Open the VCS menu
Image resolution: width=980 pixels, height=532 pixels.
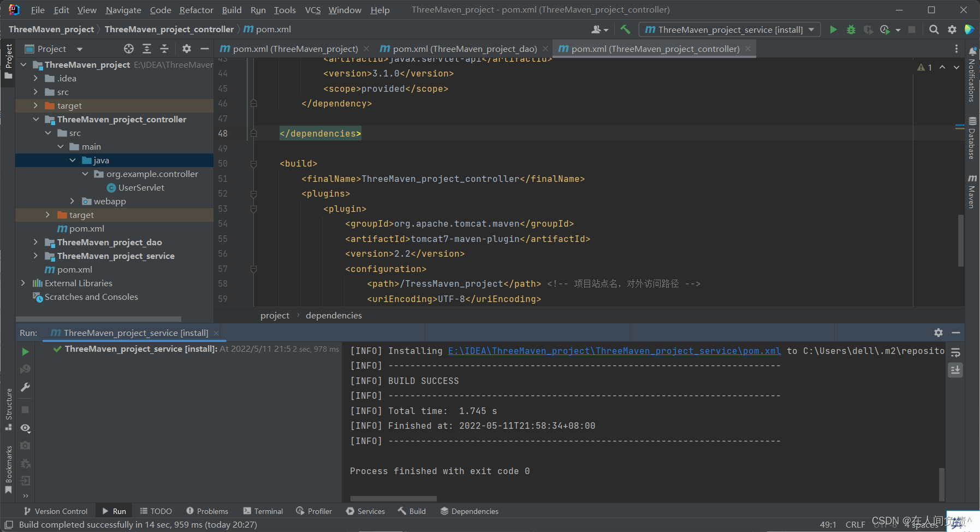point(313,10)
